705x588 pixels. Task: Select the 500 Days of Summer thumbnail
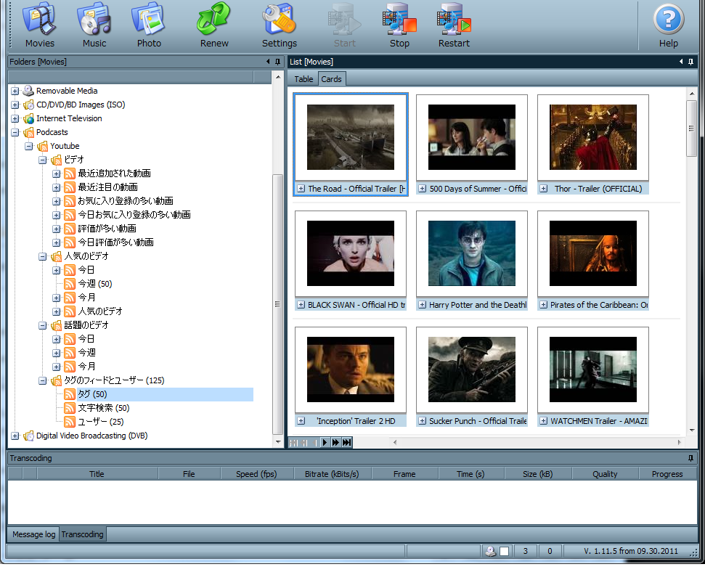[472, 137]
